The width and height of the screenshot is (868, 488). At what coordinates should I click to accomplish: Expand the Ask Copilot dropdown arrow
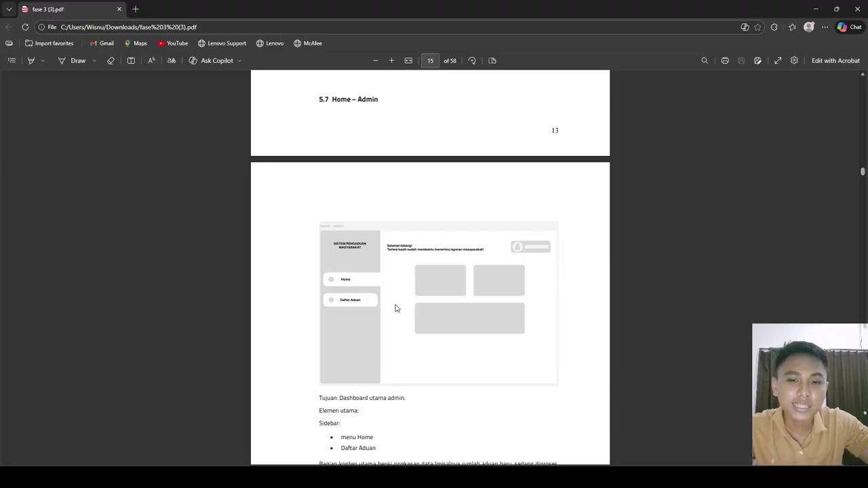click(239, 60)
